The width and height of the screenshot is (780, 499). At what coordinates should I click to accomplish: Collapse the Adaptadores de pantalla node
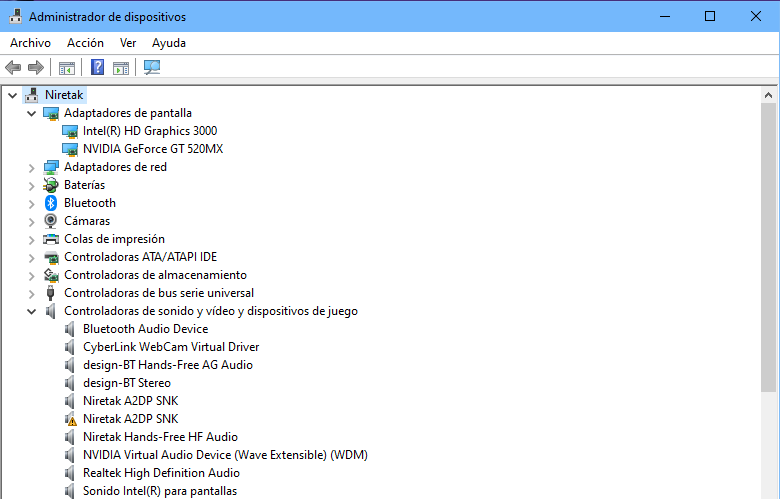(x=31, y=113)
